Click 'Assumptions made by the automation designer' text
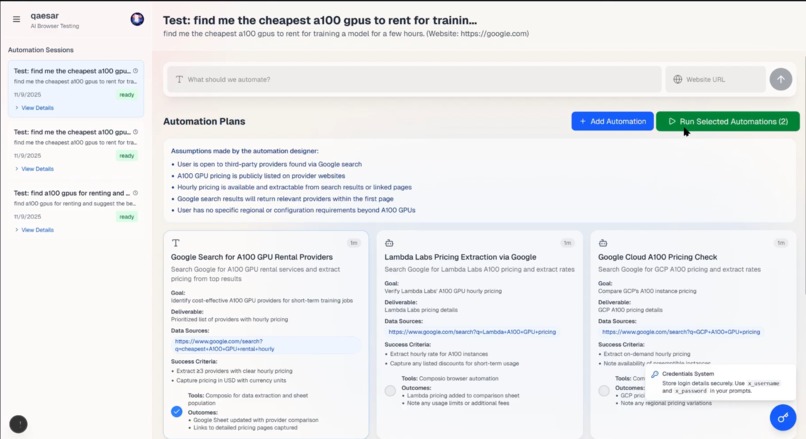This screenshot has width=806, height=439. [x=245, y=151]
